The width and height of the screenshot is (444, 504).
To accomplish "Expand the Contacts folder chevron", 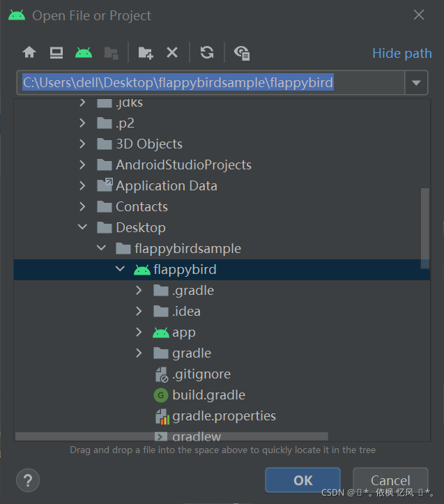I will (x=82, y=206).
